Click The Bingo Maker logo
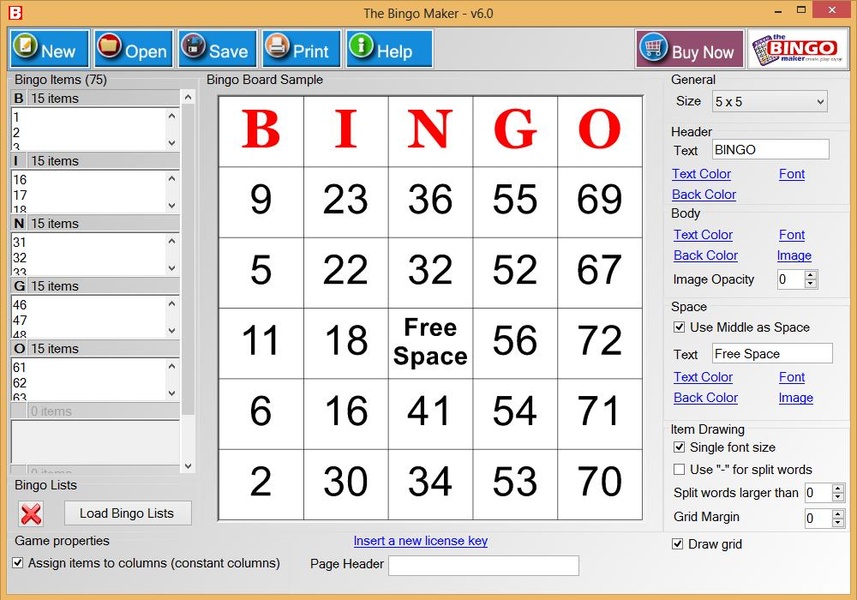 click(x=798, y=50)
